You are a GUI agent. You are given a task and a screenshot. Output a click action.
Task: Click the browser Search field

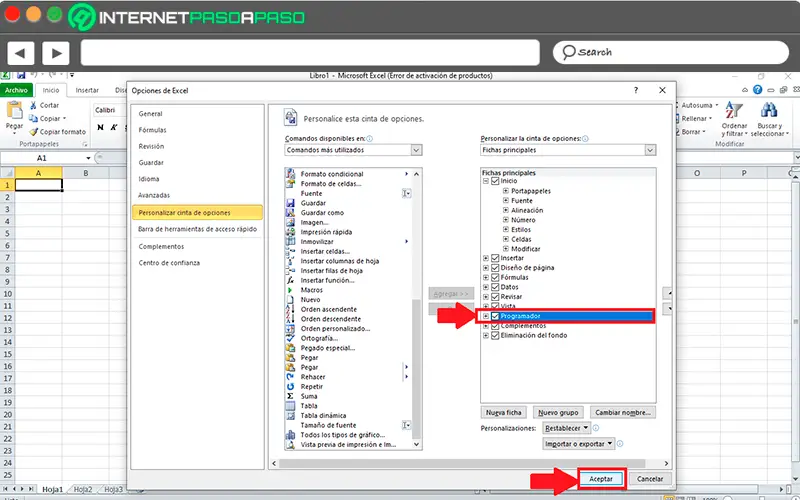coord(671,53)
